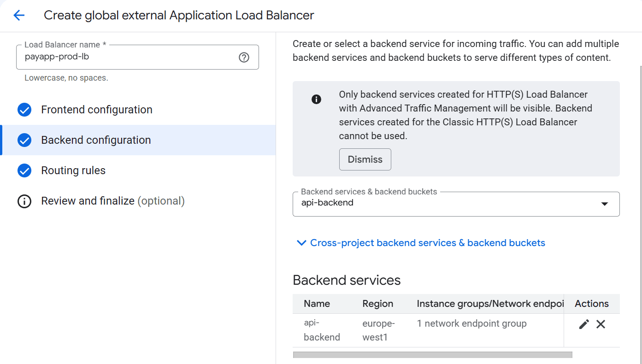Click the Region column header
642x364 pixels.
tap(378, 304)
